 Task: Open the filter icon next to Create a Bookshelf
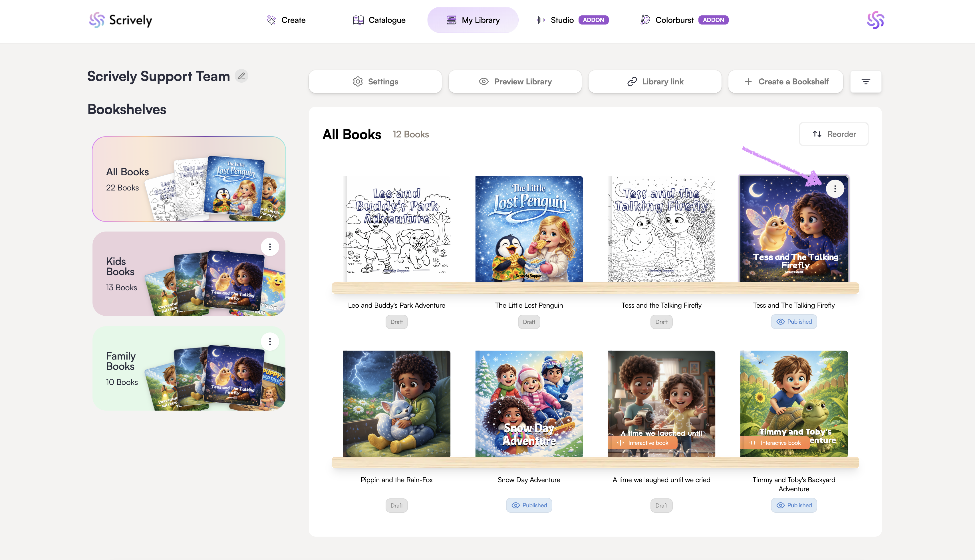866,82
